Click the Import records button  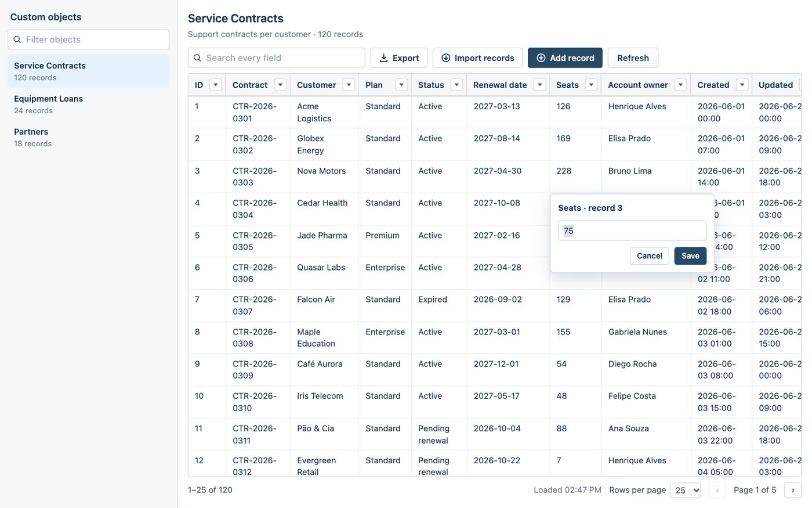point(477,58)
